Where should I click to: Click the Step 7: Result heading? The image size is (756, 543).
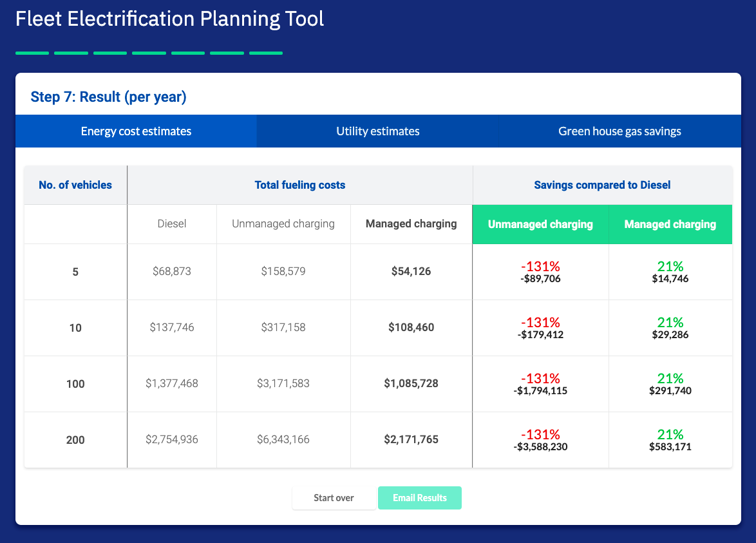coord(108,97)
